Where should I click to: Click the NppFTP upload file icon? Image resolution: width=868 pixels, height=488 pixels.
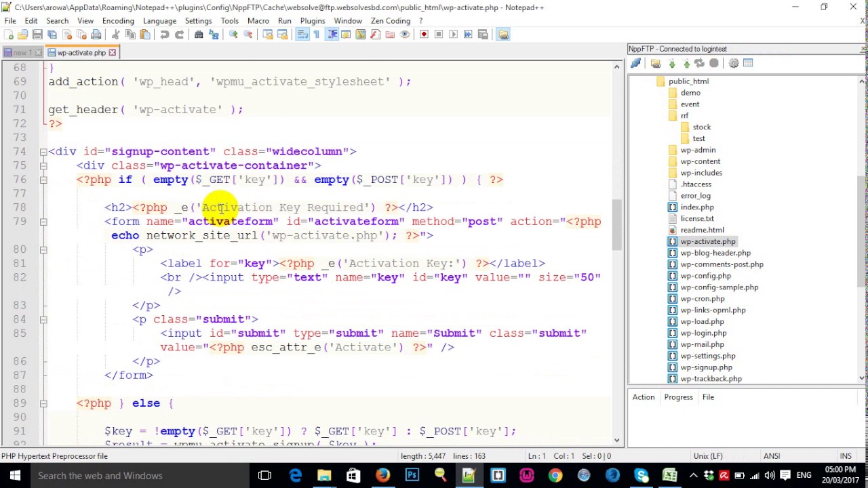pos(686,63)
